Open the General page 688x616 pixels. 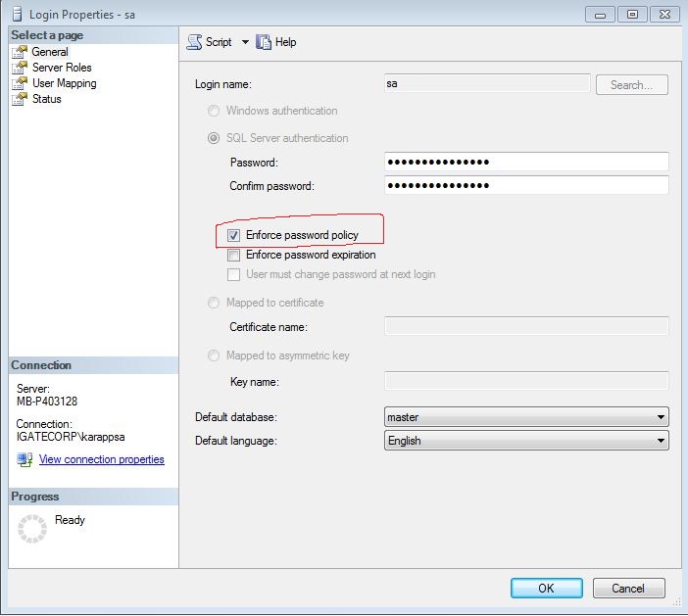click(50, 52)
